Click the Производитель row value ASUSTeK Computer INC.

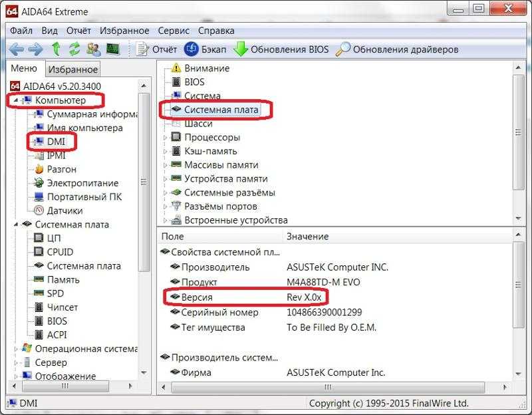tap(337, 267)
